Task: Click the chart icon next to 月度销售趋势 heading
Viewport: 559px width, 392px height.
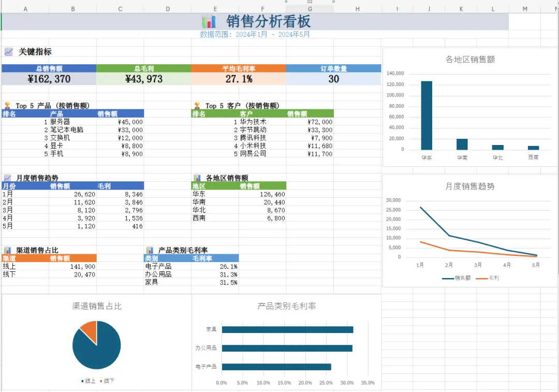Action: tap(7, 178)
